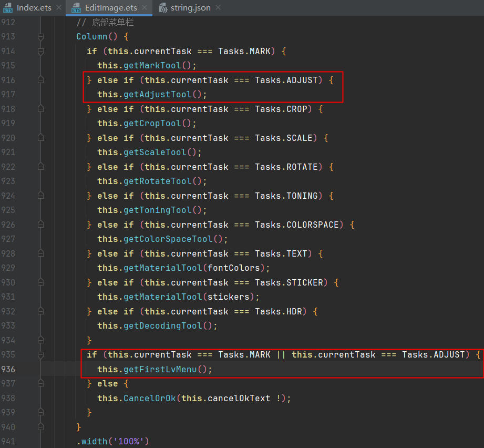Fold the if statement at line 935
Viewport: 484px width, 448px height.
click(x=41, y=355)
